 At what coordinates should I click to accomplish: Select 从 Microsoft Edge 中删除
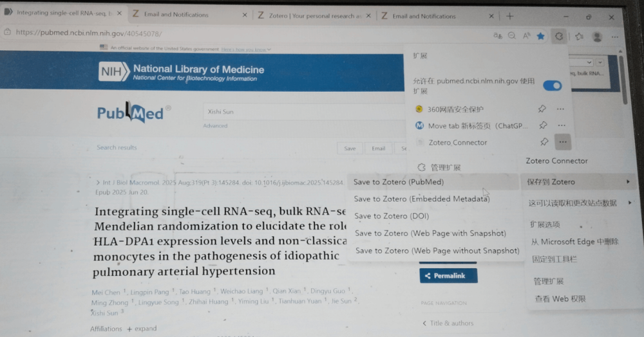574,241
